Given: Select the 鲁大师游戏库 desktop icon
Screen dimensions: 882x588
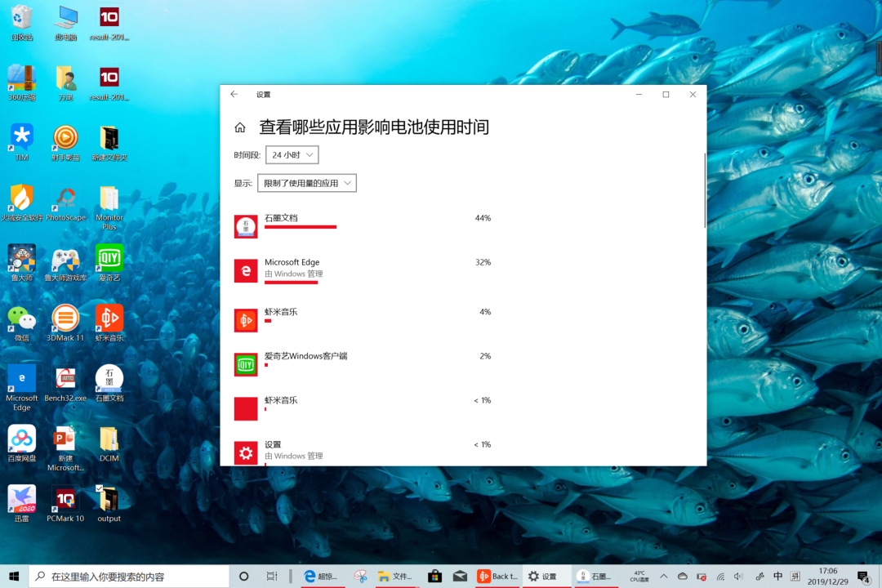Looking at the screenshot, I should tap(66, 263).
